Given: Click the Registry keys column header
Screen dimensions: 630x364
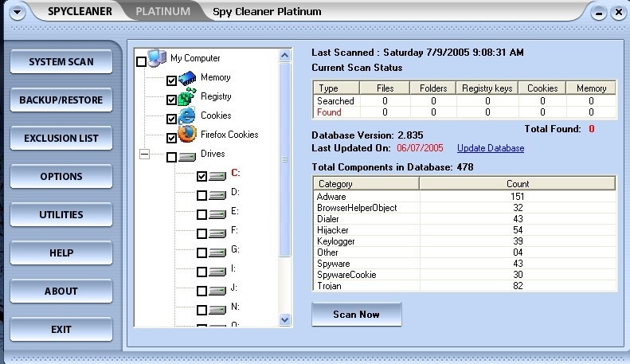Looking at the screenshot, I should (487, 88).
